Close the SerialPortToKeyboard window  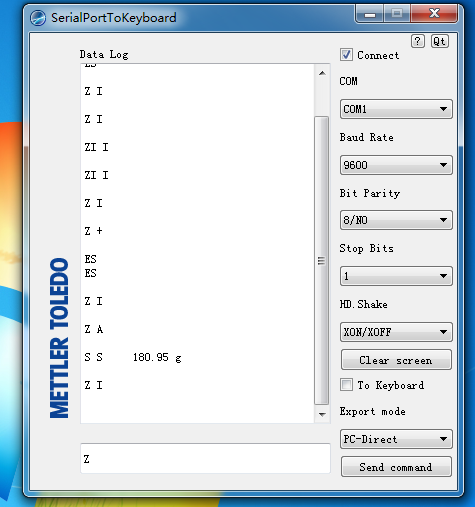[434, 14]
